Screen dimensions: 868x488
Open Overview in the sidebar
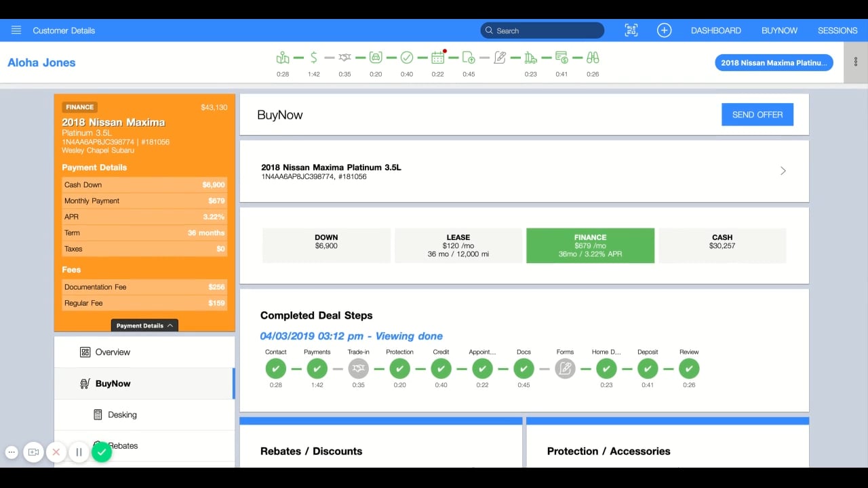pos(144,352)
